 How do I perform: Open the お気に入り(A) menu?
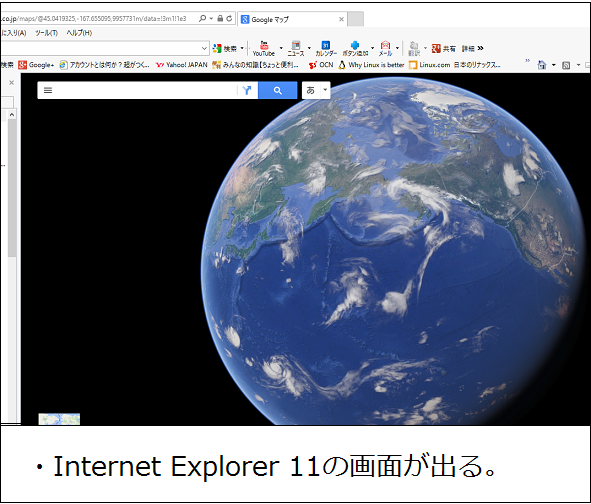coord(14,33)
